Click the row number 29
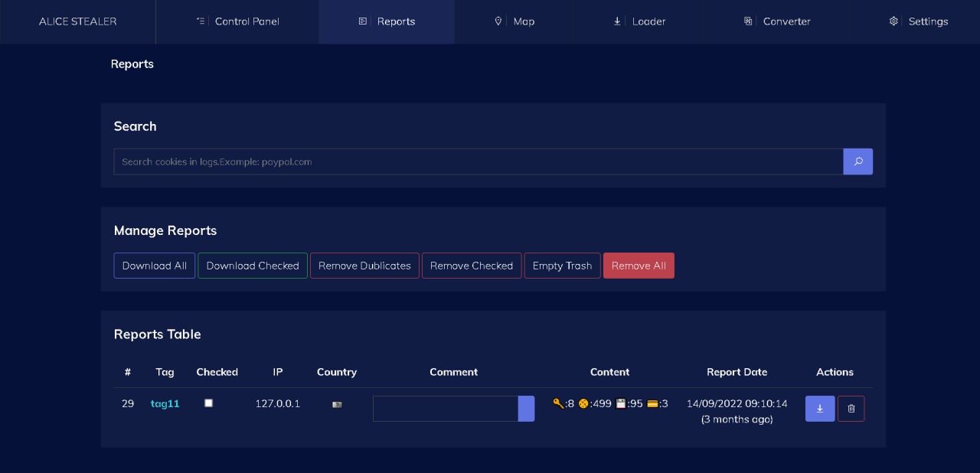This screenshot has height=473, width=980. (x=128, y=403)
